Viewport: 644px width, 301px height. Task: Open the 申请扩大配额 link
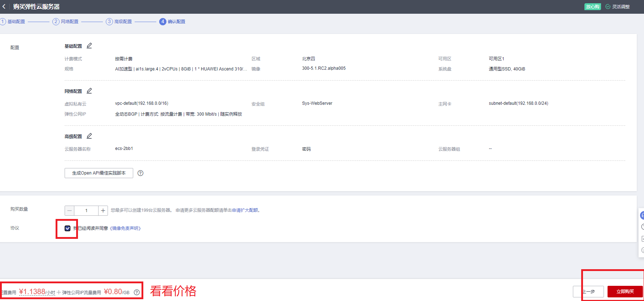[x=245, y=210]
